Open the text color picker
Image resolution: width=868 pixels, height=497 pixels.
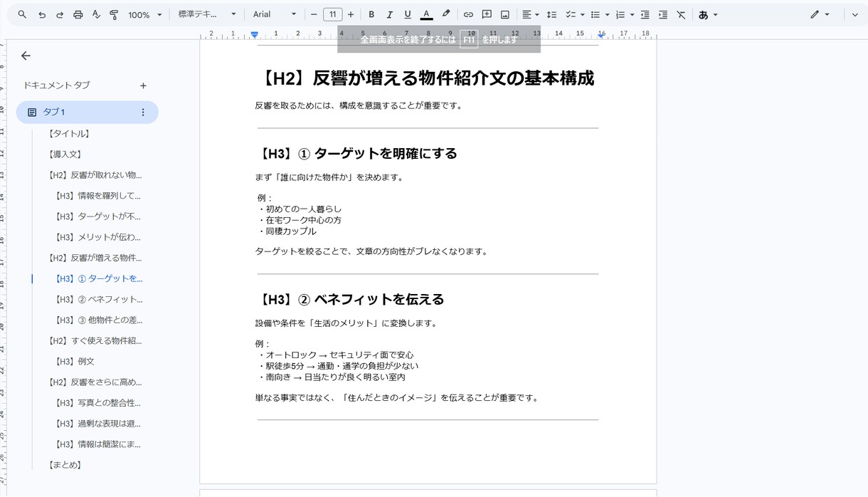426,14
